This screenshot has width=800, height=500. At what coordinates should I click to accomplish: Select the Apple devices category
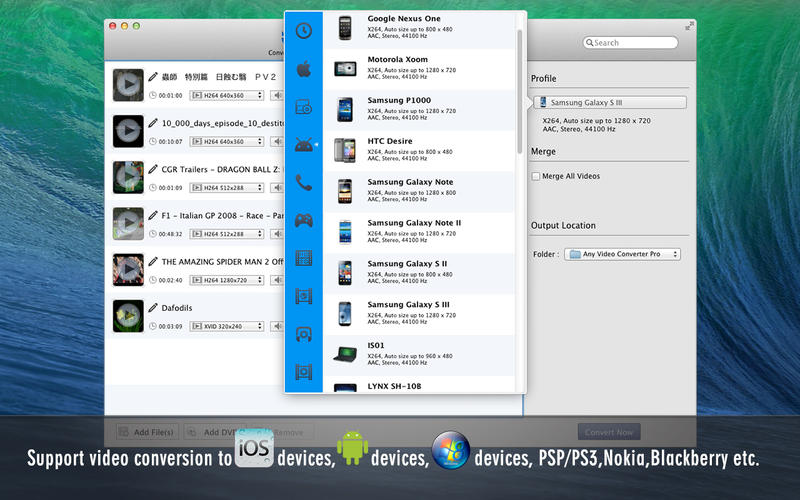303,69
